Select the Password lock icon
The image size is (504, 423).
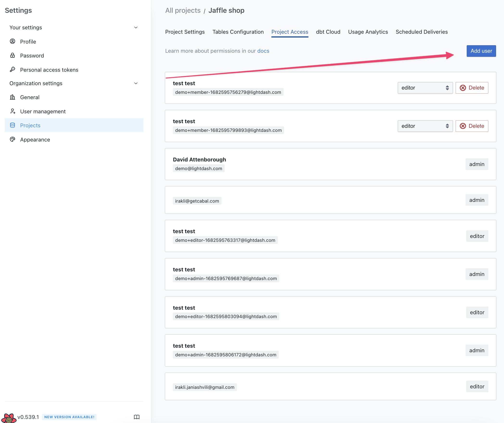tap(13, 55)
